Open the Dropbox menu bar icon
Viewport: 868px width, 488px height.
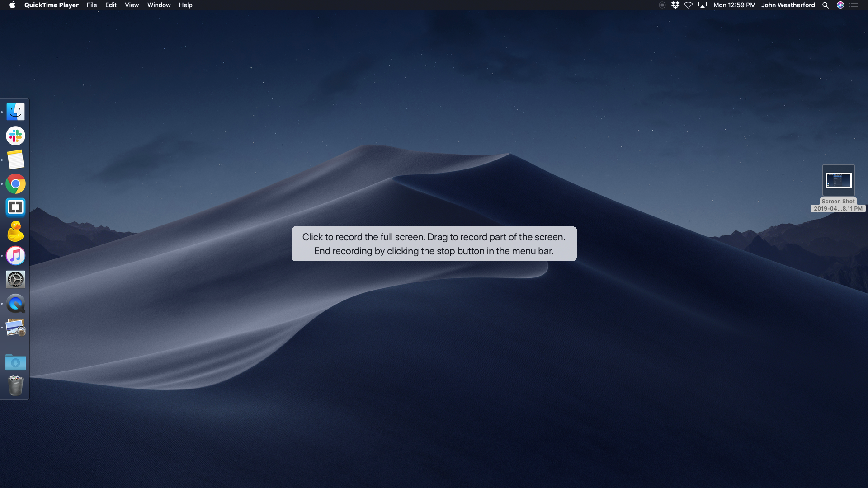[675, 5]
